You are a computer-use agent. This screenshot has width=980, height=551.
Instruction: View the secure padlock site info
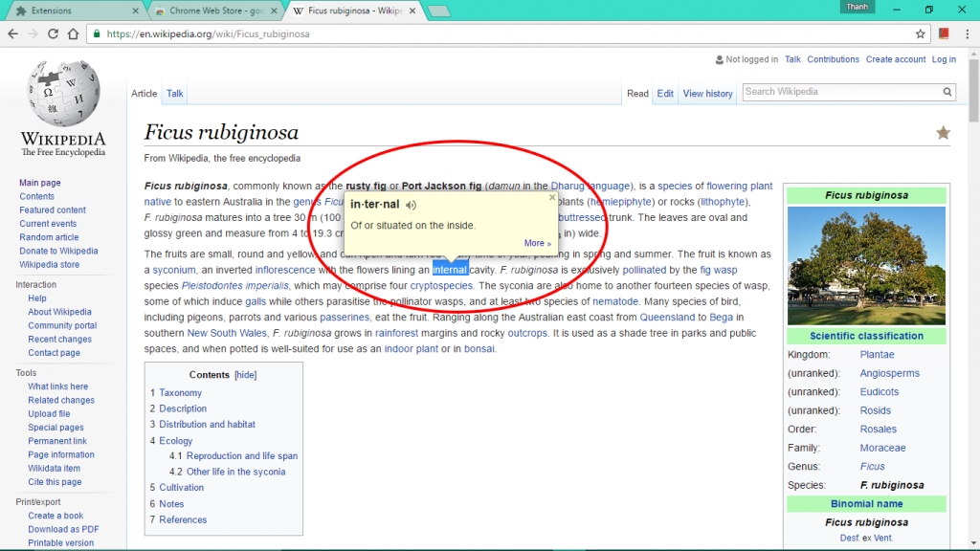click(97, 33)
